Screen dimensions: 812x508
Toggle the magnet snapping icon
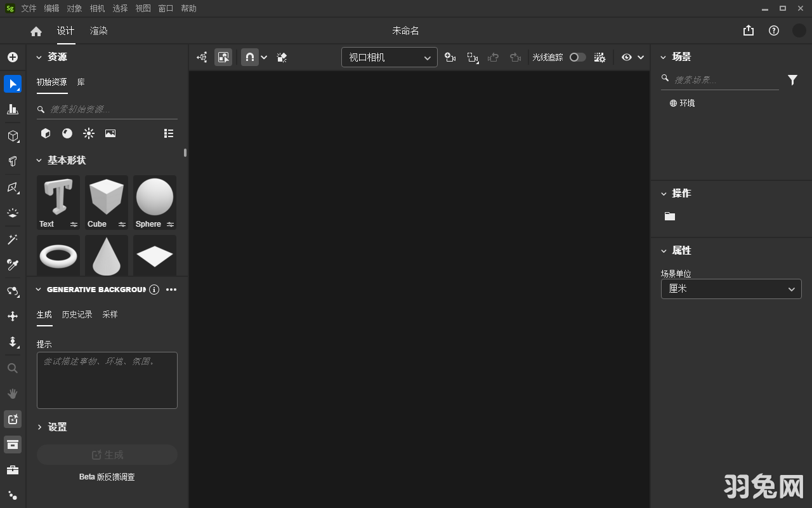click(x=249, y=57)
